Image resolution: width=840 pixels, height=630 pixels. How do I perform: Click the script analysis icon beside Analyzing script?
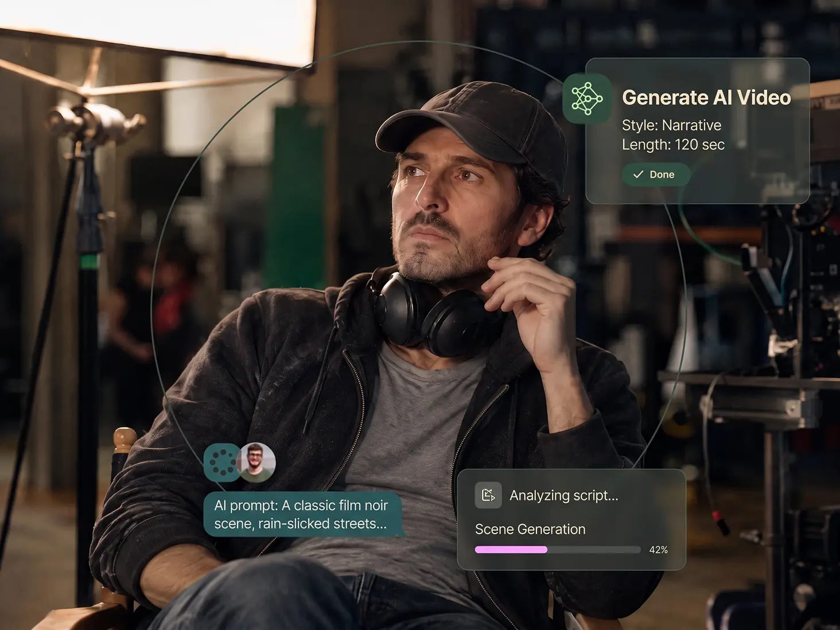(488, 495)
